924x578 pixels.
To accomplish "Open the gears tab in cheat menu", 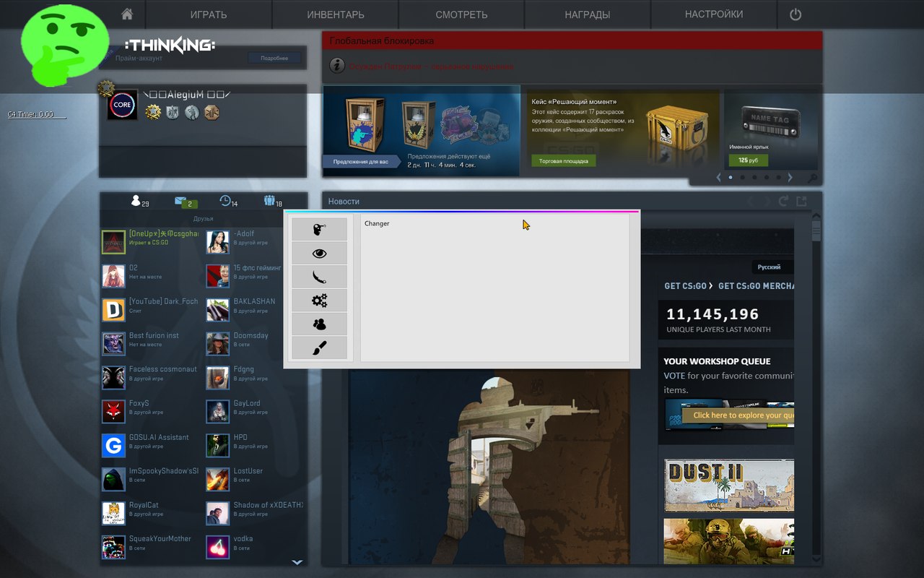I will (319, 301).
